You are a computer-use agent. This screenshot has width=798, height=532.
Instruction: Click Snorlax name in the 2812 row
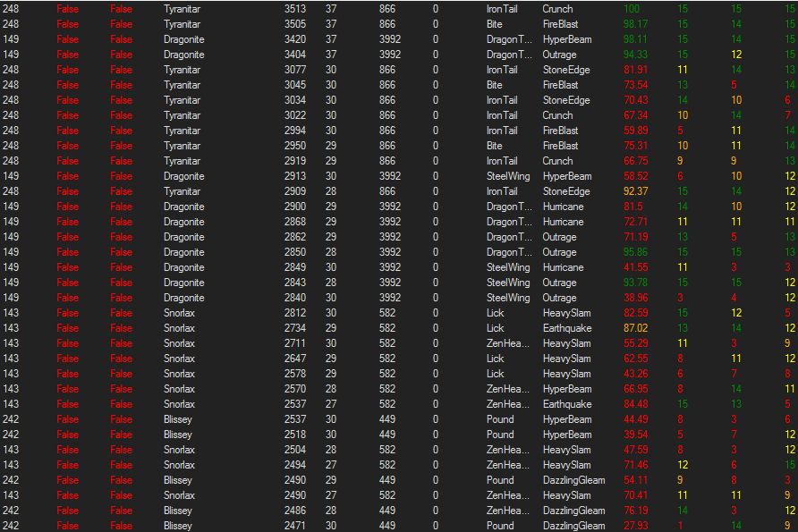click(179, 313)
